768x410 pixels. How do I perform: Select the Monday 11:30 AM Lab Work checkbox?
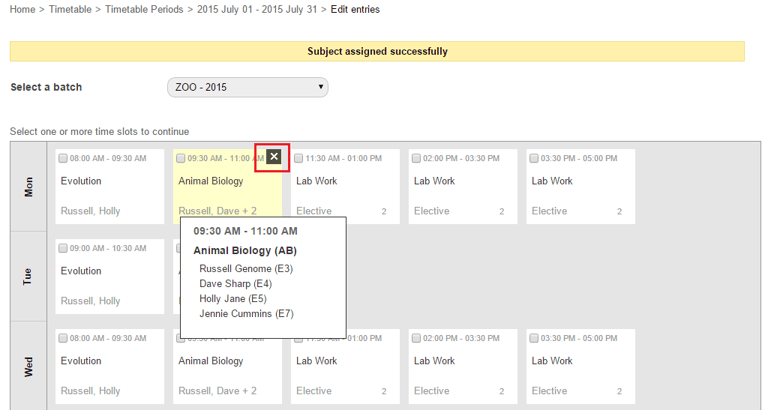(x=299, y=158)
